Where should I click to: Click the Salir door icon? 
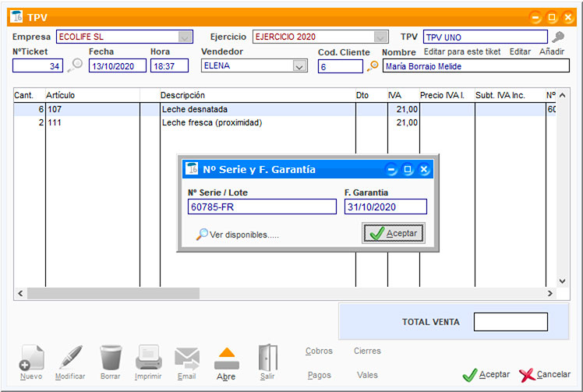[267, 358]
